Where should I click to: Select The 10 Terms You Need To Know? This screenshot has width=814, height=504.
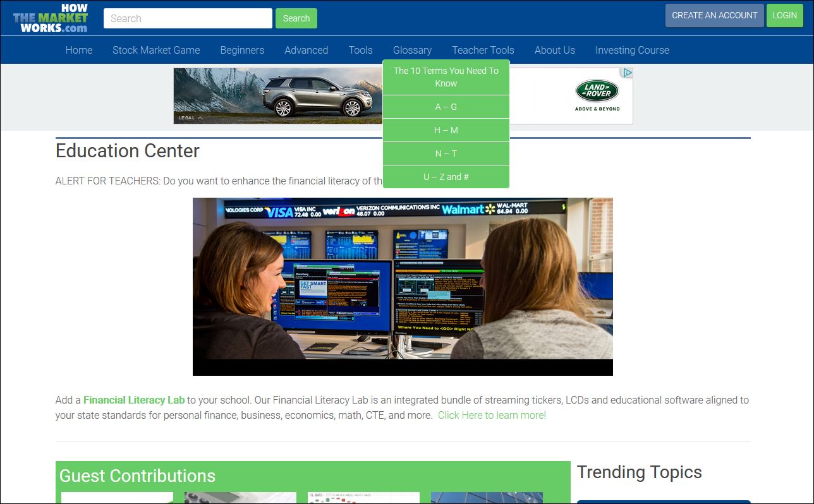(x=446, y=77)
